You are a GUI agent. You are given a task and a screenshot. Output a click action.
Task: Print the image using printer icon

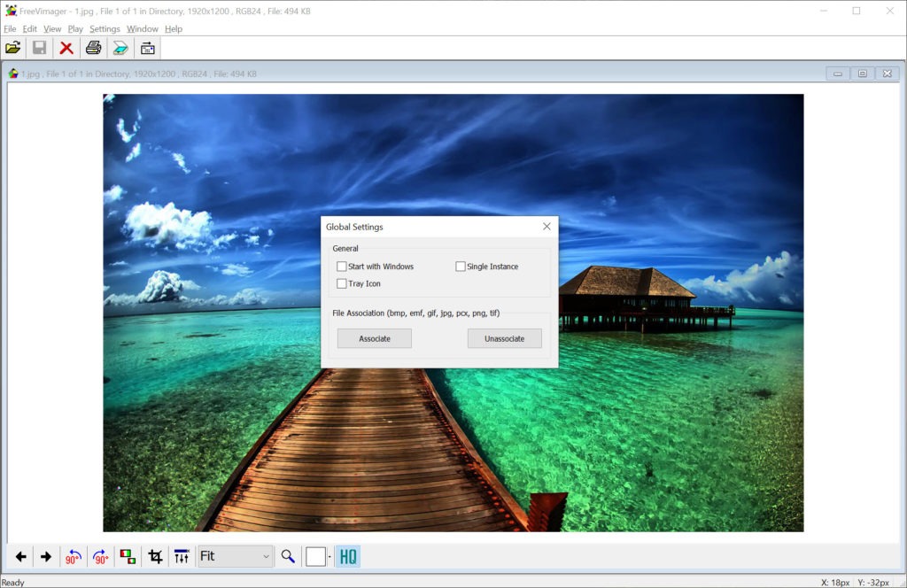pyautogui.click(x=93, y=48)
